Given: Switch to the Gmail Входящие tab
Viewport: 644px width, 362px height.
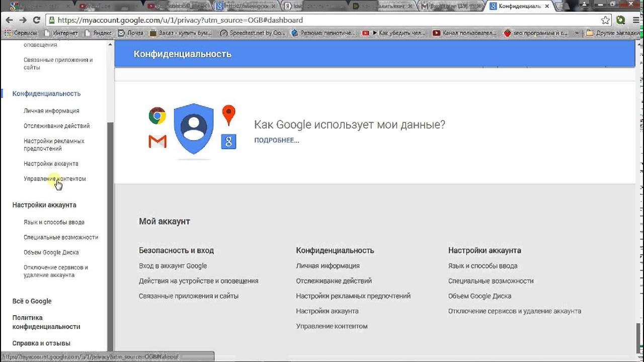Looking at the screenshot, I should click(449, 6).
